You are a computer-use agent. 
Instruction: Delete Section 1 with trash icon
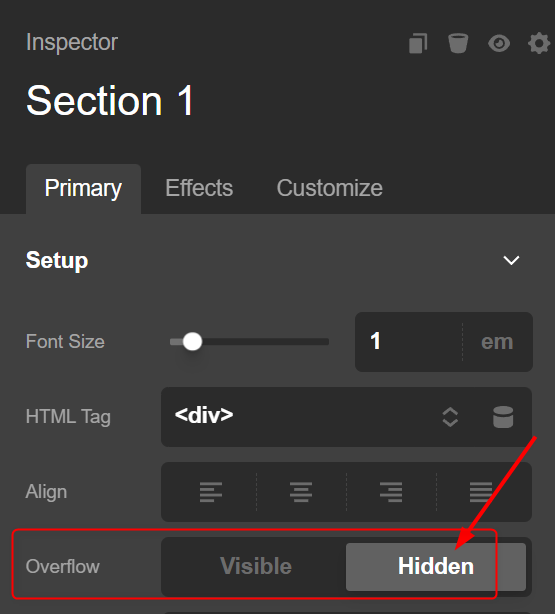pyautogui.click(x=458, y=43)
